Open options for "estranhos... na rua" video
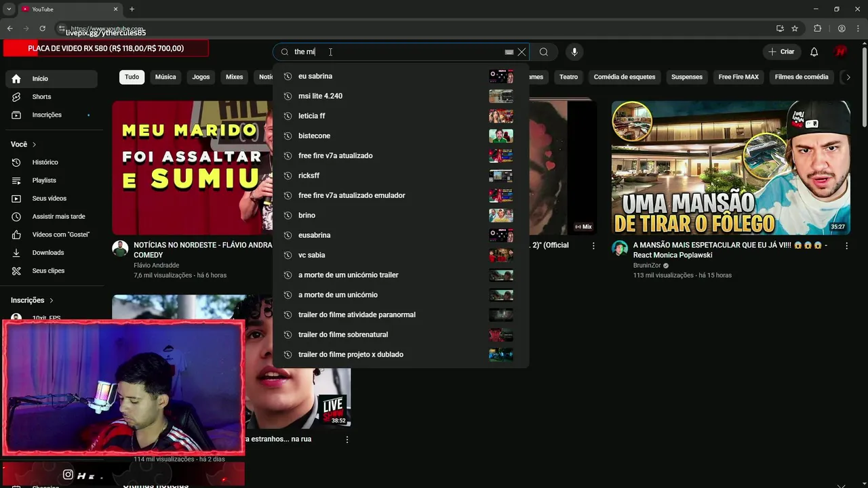 click(347, 440)
